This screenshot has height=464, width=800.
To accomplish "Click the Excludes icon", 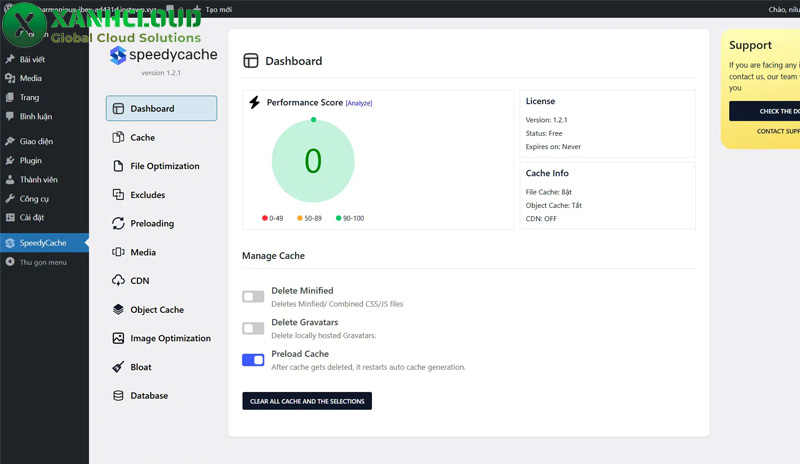I will coord(118,194).
